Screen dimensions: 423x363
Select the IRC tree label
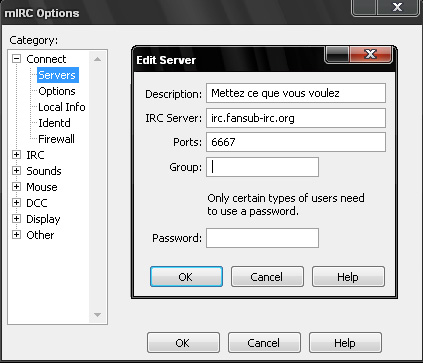(35, 155)
